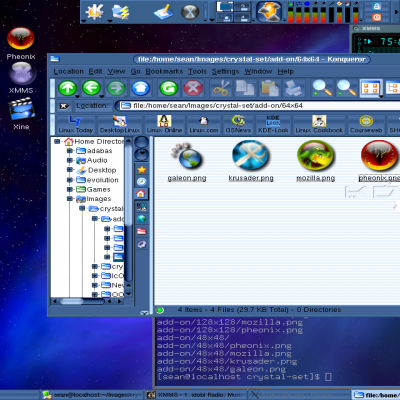Open the red root folder sidebar tab
Screen dimensions: 400x400
[x=142, y=231]
